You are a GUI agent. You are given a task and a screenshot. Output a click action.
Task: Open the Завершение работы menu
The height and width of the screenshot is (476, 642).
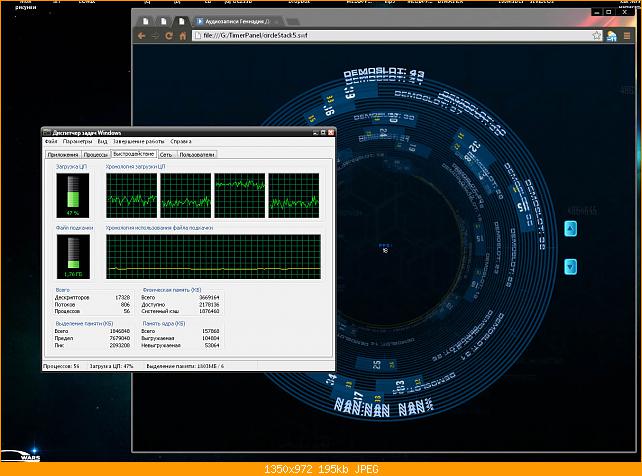click(x=138, y=141)
